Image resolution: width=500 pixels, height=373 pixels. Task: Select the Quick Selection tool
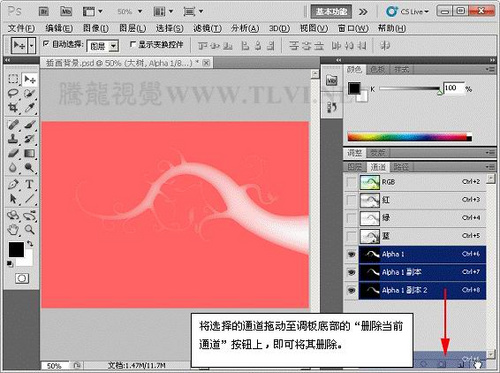pyautogui.click(x=30, y=93)
